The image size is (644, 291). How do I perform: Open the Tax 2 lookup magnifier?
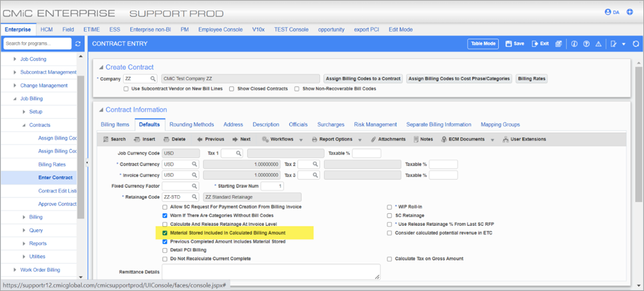(315, 164)
